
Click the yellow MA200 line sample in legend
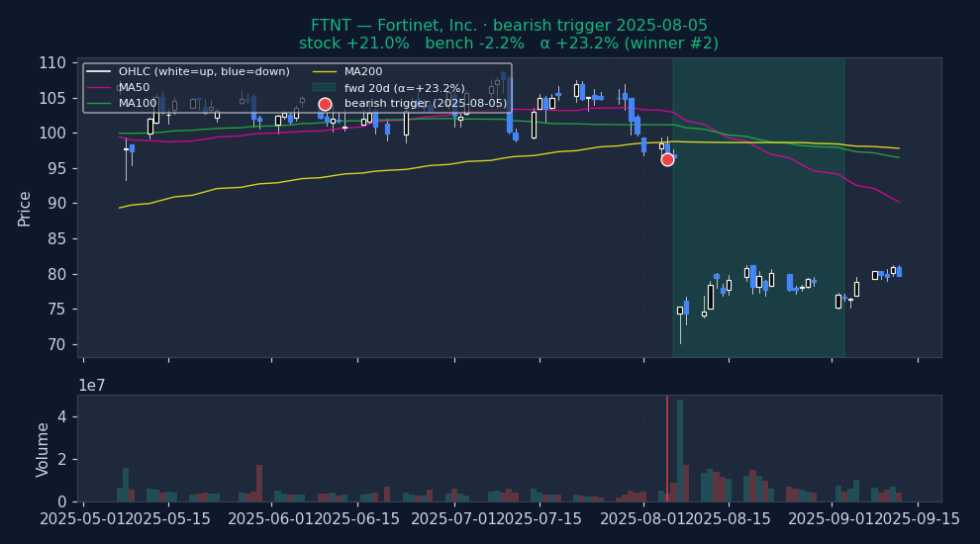pyautogui.click(x=325, y=72)
